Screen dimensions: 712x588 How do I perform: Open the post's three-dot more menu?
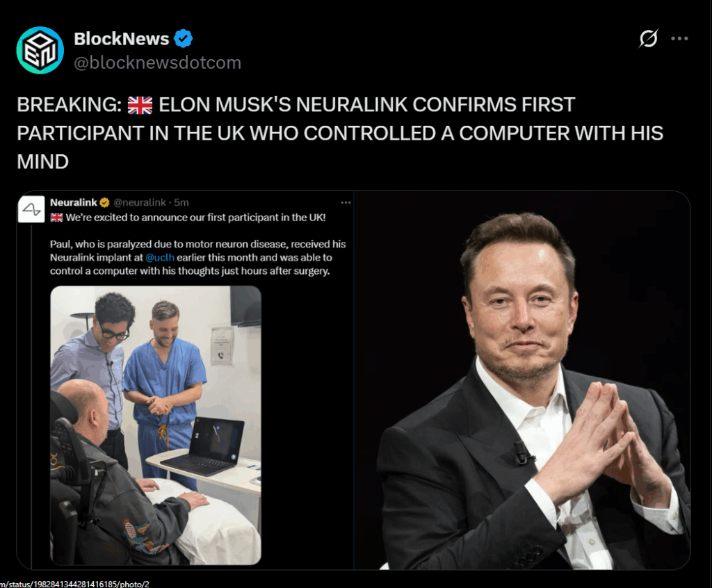679,39
